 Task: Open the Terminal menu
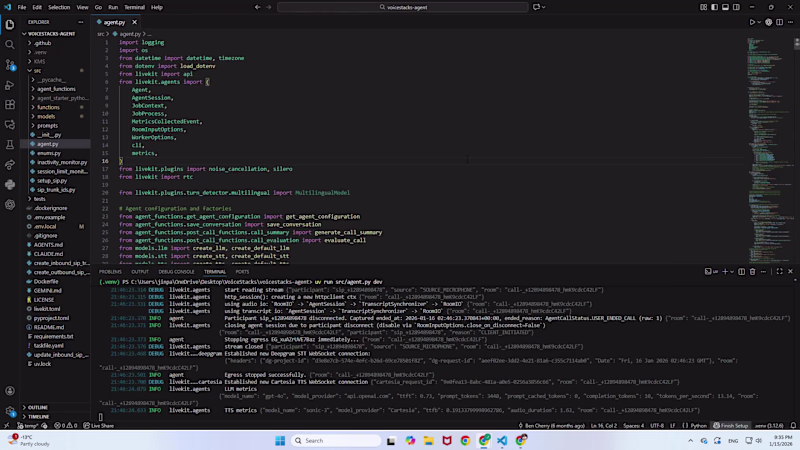click(134, 7)
